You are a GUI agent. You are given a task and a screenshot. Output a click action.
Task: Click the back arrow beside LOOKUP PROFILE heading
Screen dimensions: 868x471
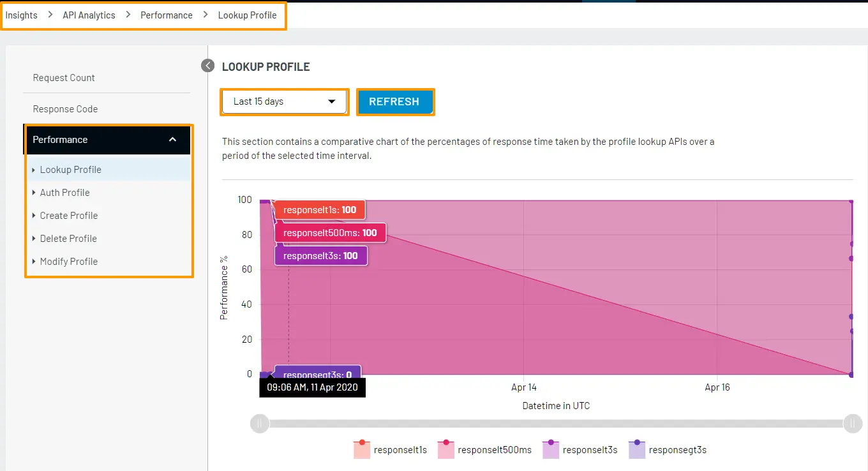[207, 65]
